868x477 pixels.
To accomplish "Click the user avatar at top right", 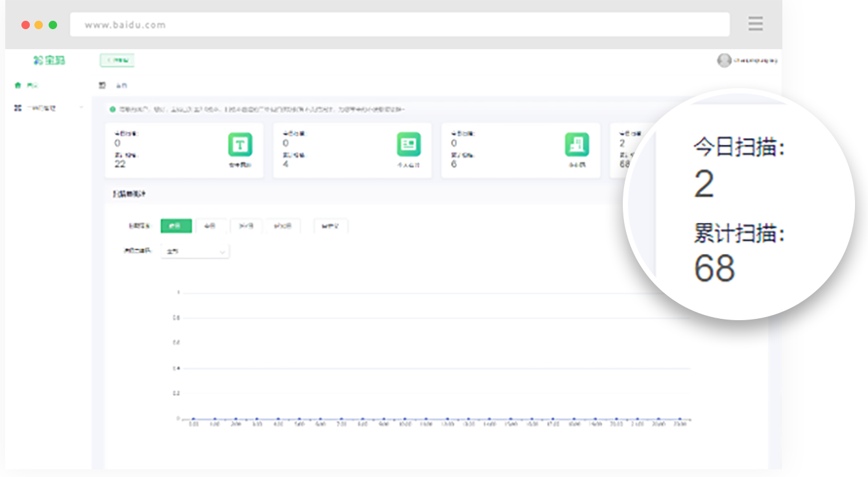I will (724, 60).
